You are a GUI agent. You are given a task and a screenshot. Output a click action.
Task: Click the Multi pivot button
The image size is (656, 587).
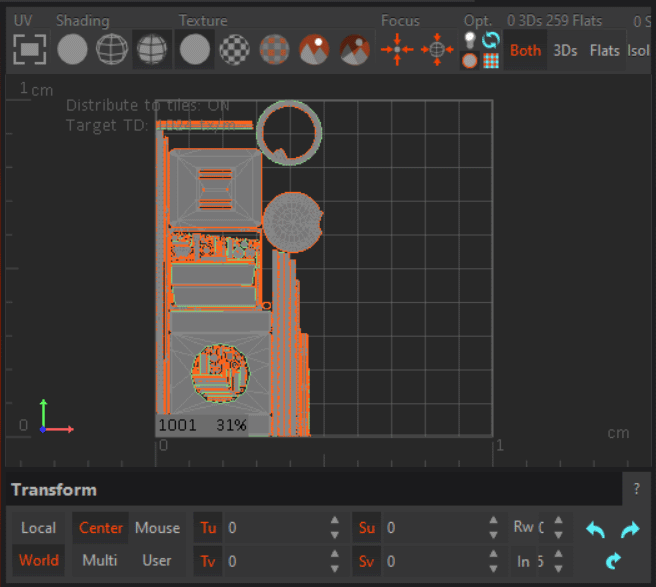click(x=100, y=560)
